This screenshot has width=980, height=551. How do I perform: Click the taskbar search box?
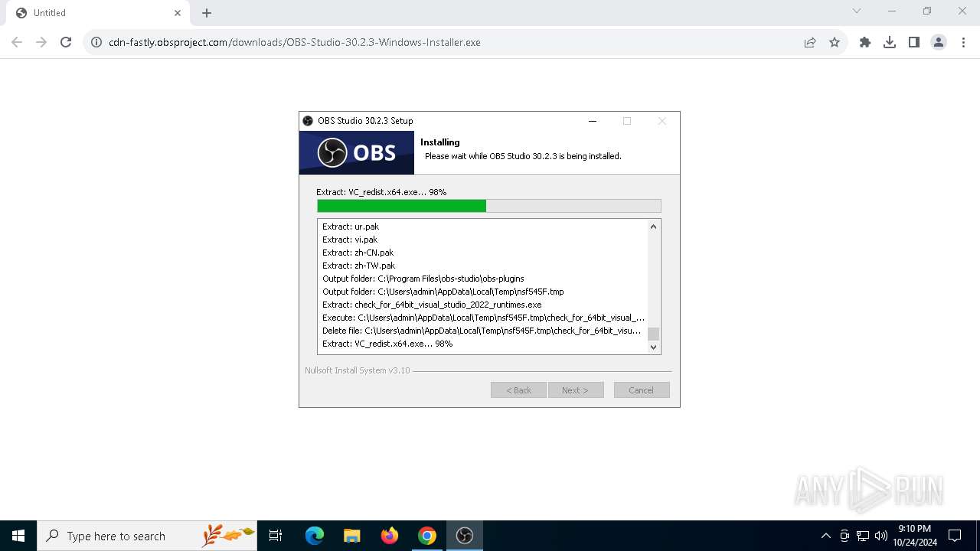pos(147,536)
